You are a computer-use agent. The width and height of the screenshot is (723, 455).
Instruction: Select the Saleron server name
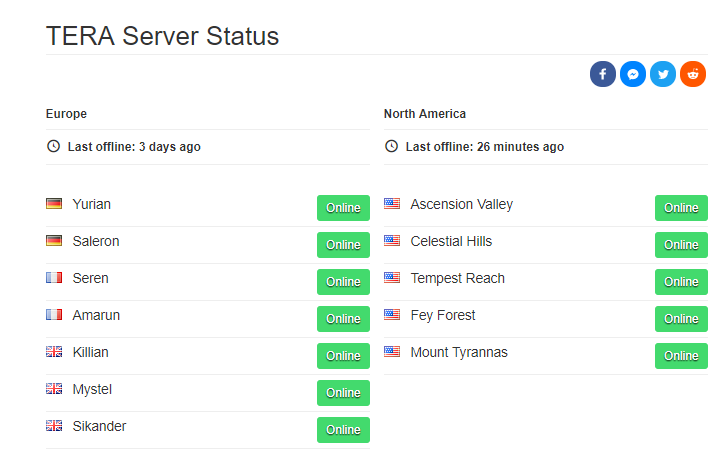[96, 241]
